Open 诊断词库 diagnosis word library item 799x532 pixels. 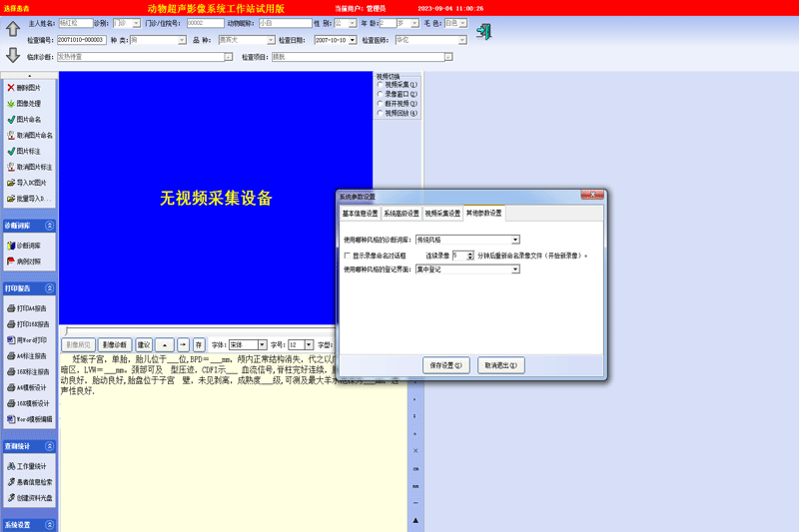coord(24,246)
